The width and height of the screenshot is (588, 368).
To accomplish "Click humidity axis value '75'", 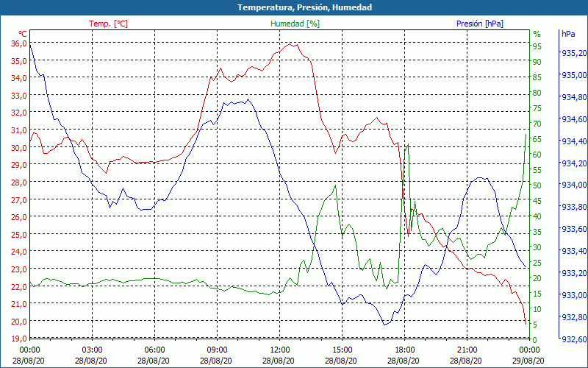I will click(537, 108).
